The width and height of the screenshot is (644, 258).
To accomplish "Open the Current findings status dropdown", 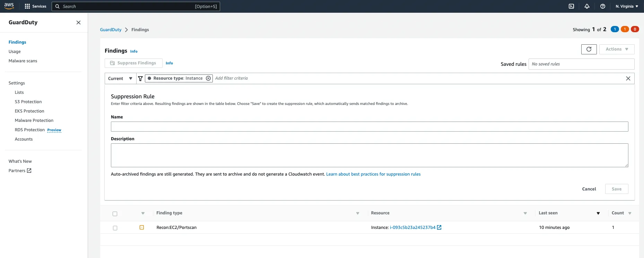I will (x=120, y=79).
